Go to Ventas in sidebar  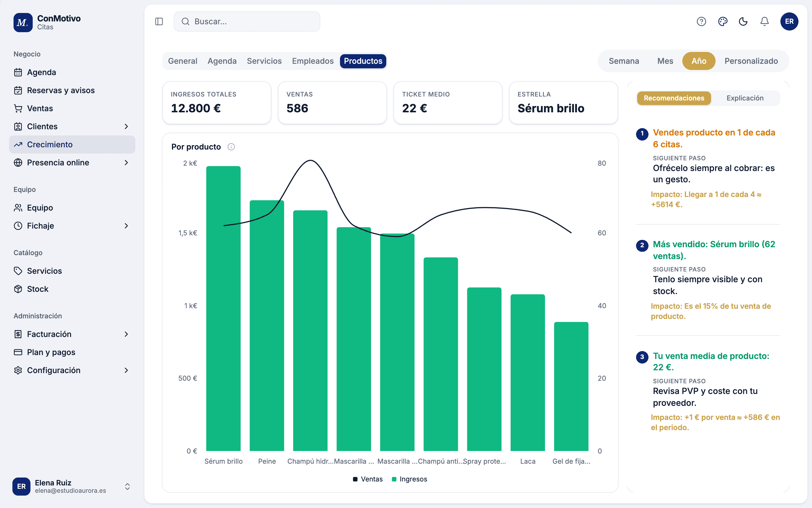coord(72,109)
